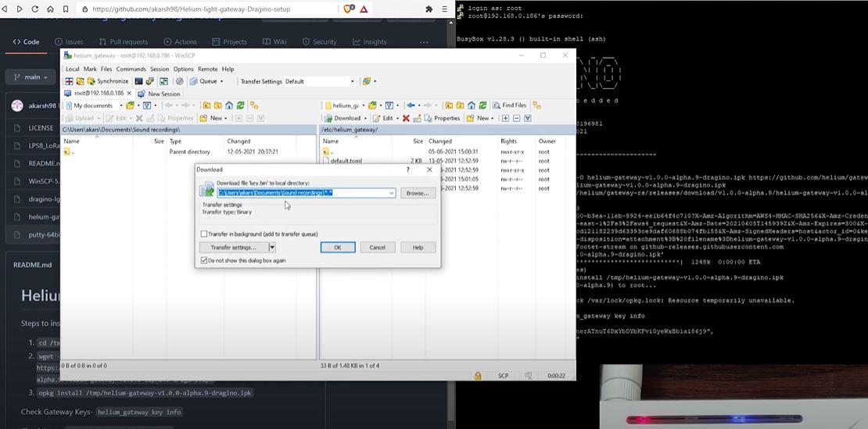
Task: Click Cancel in Download dialog
Action: pos(378,247)
